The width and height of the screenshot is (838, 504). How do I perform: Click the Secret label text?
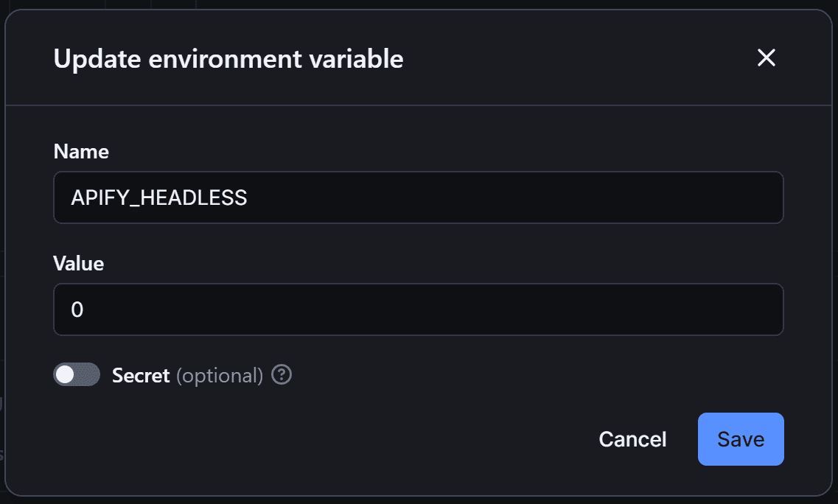(x=141, y=375)
